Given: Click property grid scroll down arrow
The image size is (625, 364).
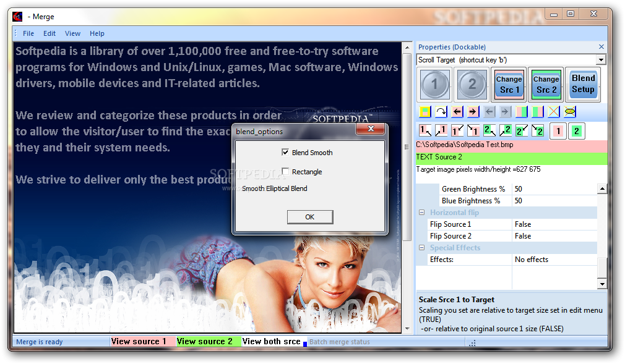Looking at the screenshot, I should point(602,284).
